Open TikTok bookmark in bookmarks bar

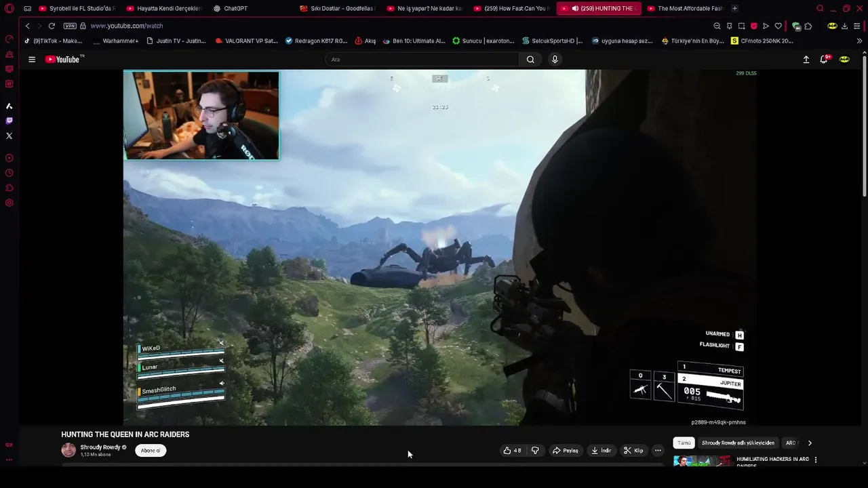[x=53, y=41]
